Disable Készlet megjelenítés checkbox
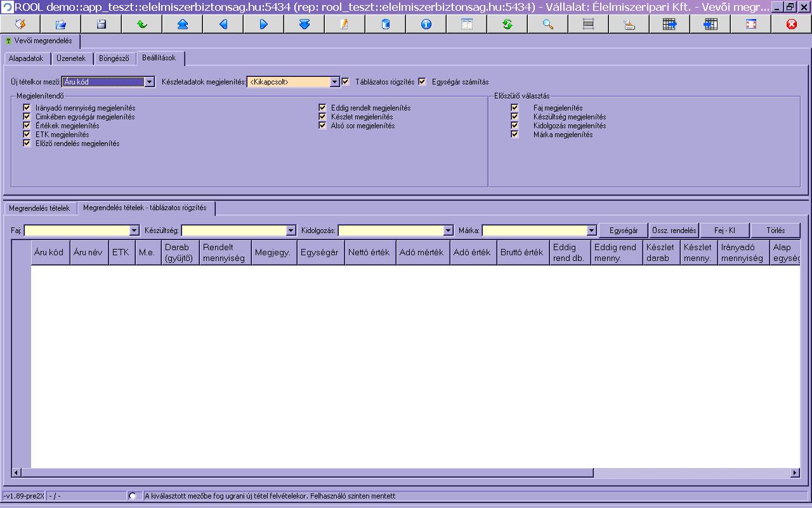Screen dimensions: 812x508 (x=322, y=117)
